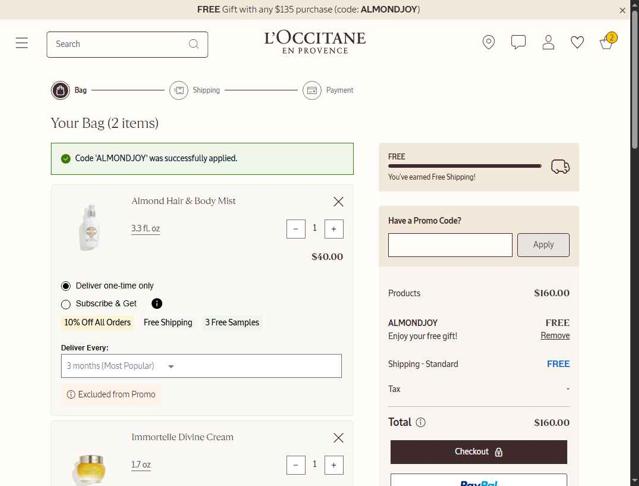The image size is (639, 486).
Task: Click the 'Bag' step label
Action: pos(81,90)
